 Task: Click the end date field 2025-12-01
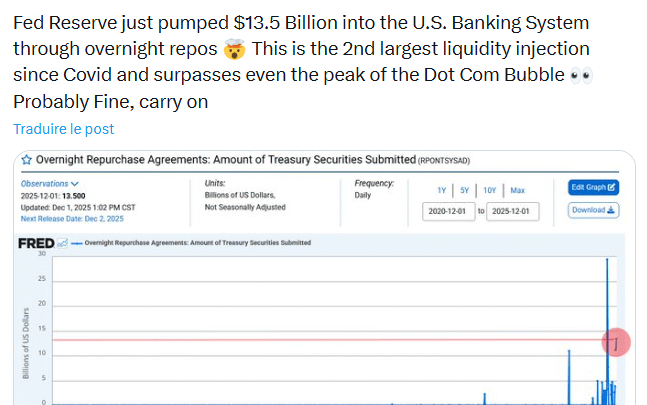[513, 212]
